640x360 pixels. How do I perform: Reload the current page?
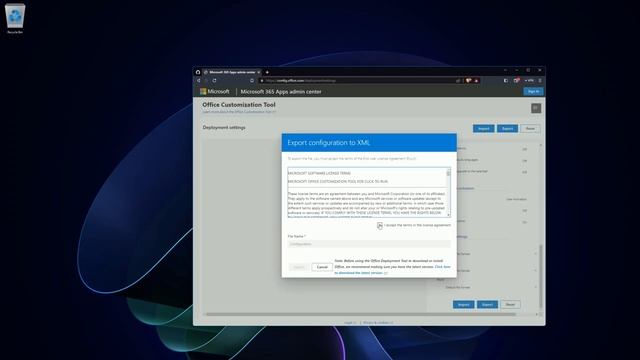pos(214,80)
